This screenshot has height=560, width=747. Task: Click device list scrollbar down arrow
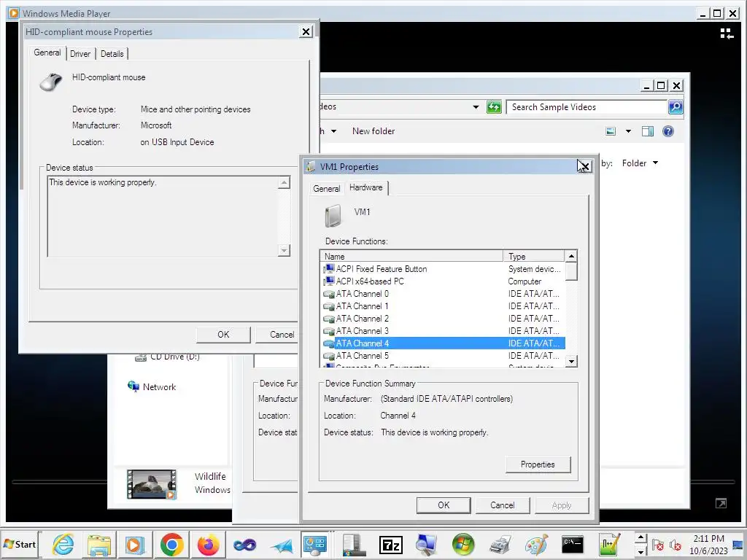pos(572,362)
